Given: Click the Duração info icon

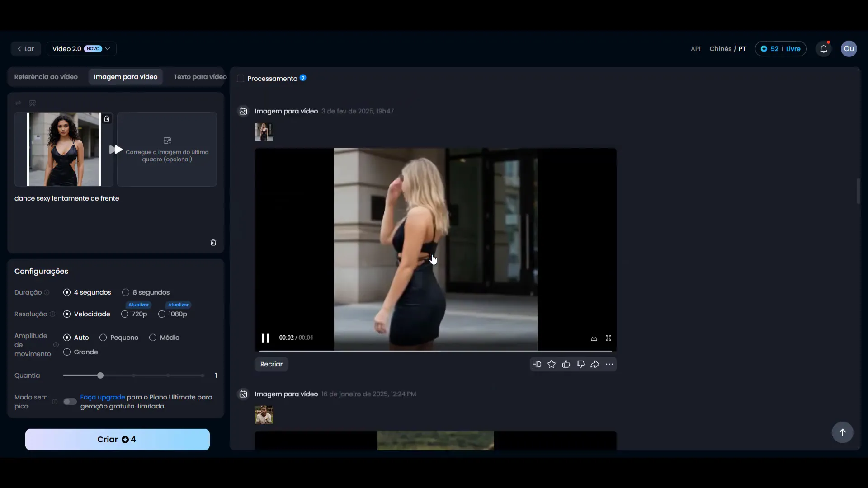Looking at the screenshot, I should pos(47,292).
